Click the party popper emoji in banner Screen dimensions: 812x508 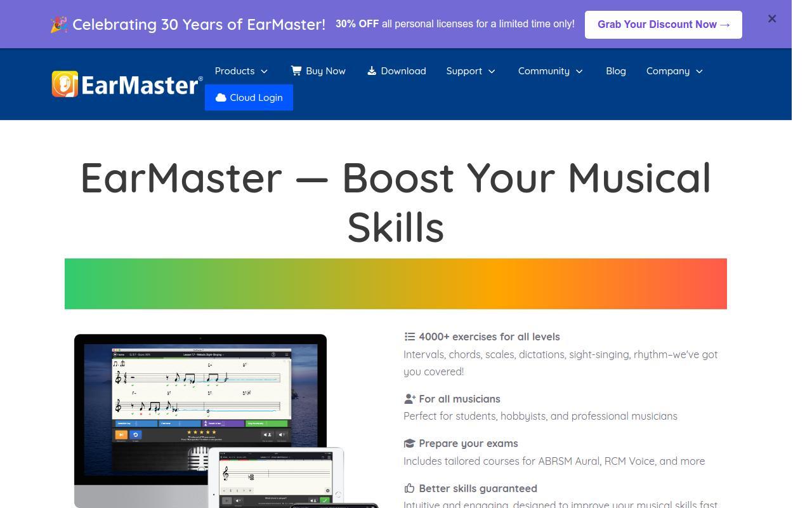point(59,25)
